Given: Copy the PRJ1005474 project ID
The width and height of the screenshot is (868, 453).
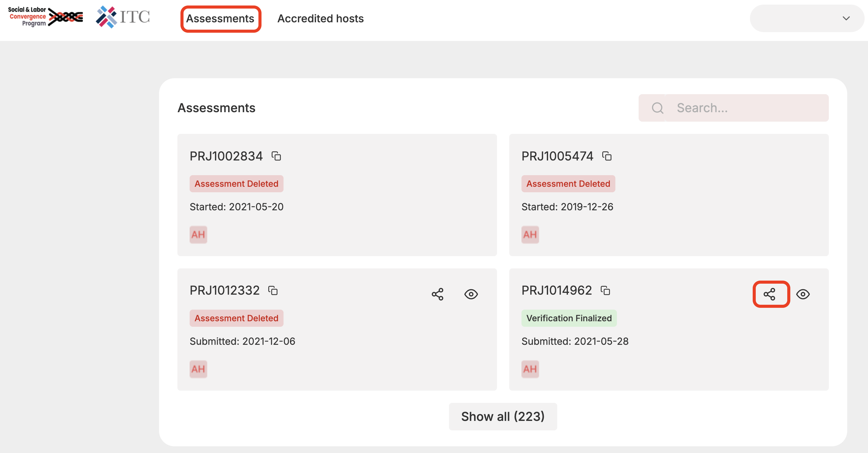Looking at the screenshot, I should pos(607,156).
